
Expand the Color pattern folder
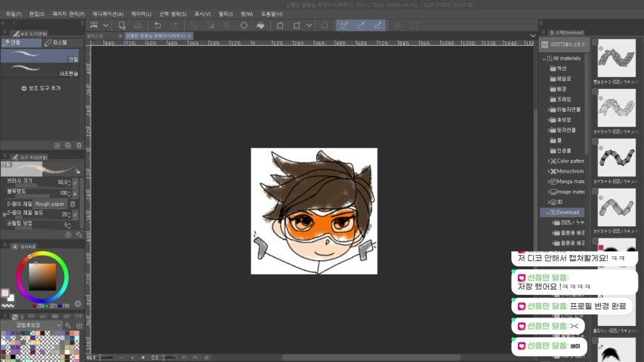click(550, 161)
